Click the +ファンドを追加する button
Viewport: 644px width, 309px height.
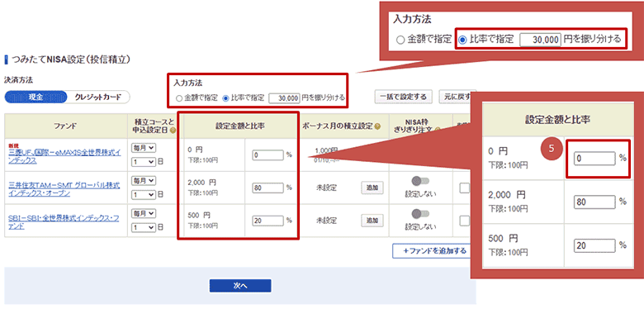[x=432, y=250]
